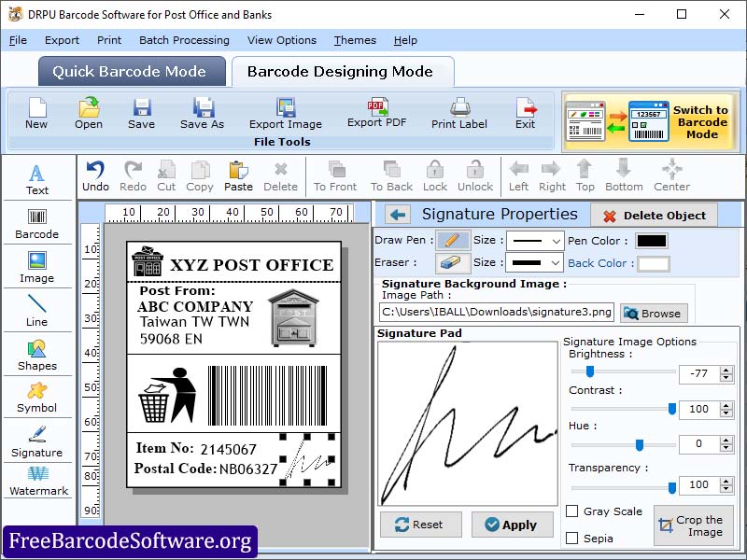The height and width of the screenshot is (560, 747).
Task: Switch to Quick Barcode Mode tab
Action: point(132,72)
